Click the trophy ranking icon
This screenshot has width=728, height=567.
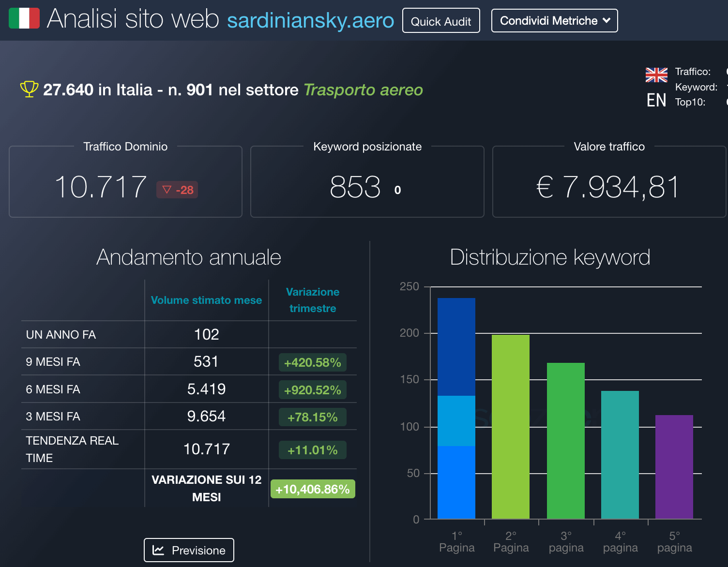(x=29, y=89)
